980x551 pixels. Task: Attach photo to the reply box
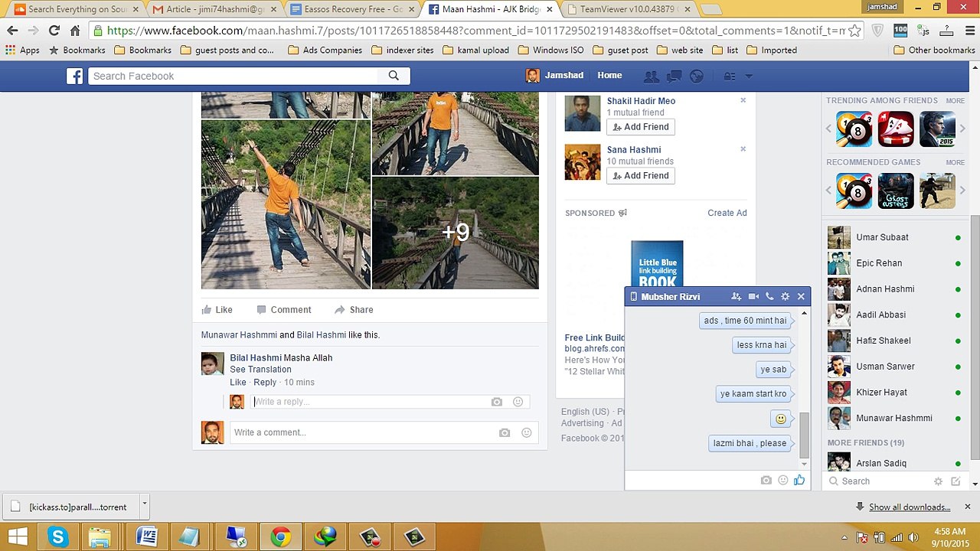[x=497, y=402]
